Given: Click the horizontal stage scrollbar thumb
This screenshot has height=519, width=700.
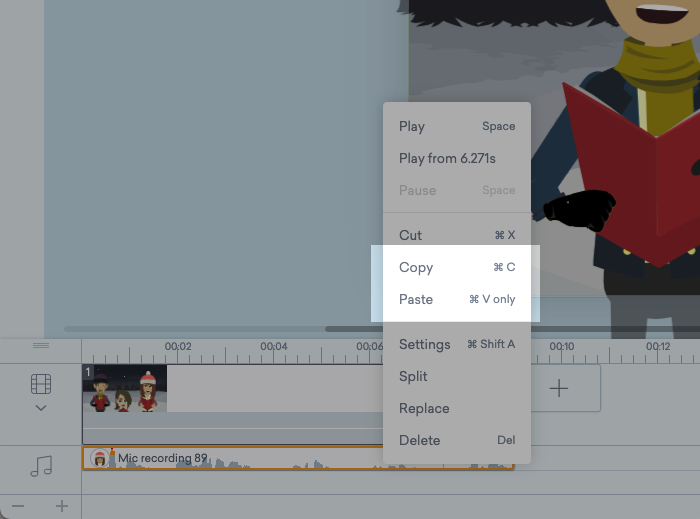Looking at the screenshot, I should tap(512, 329).
